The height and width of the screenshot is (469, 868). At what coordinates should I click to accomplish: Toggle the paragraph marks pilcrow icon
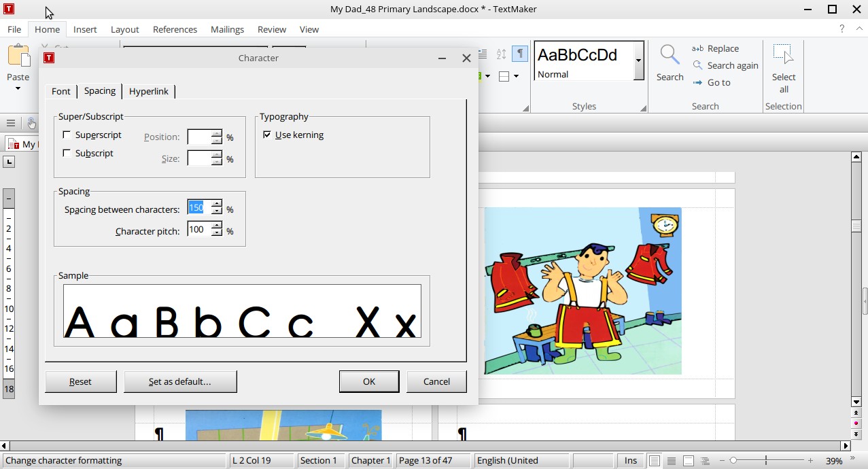(x=520, y=54)
